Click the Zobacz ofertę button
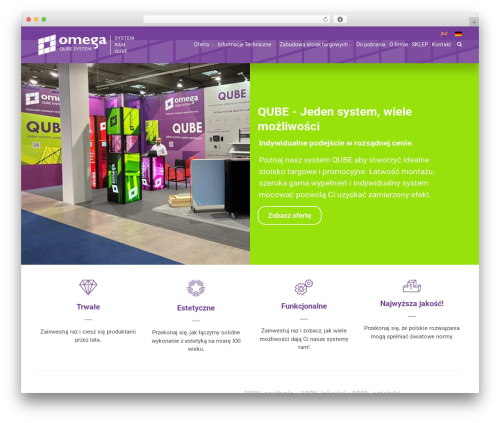 pyautogui.click(x=290, y=216)
